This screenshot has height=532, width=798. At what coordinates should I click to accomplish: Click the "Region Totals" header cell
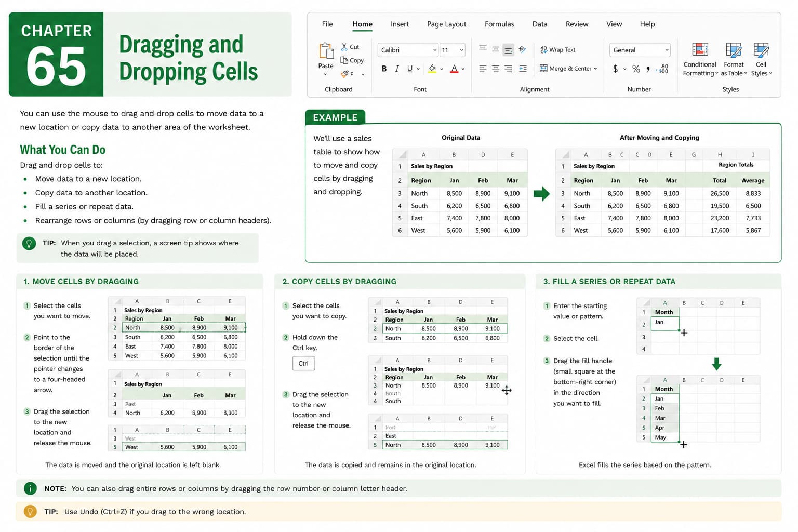point(736,165)
